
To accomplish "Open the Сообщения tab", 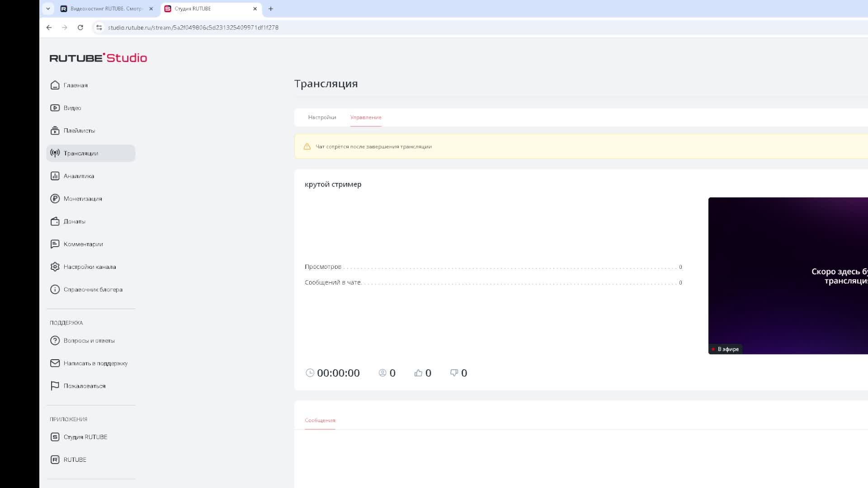I will [320, 420].
